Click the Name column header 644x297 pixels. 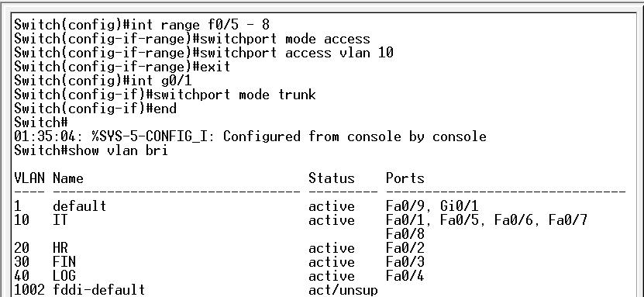[x=67, y=178]
